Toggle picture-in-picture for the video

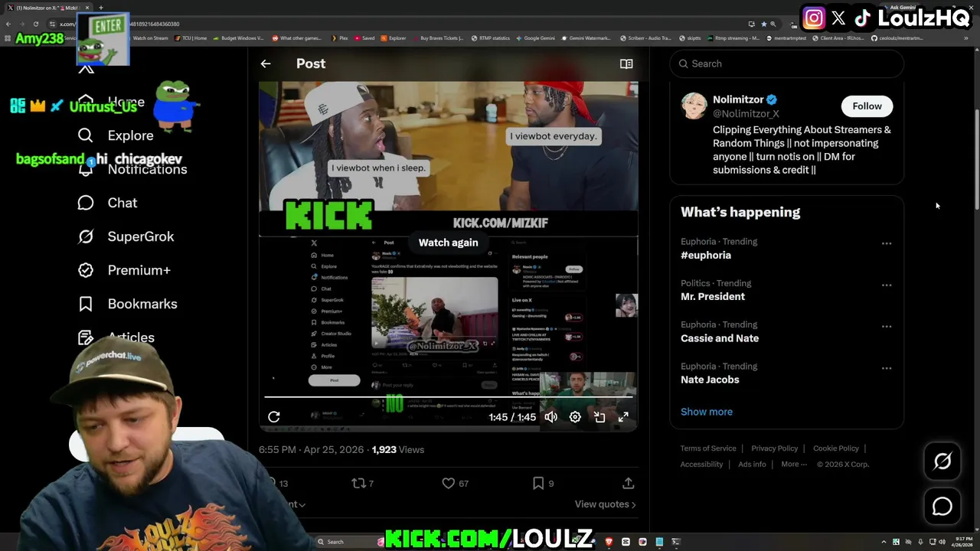(x=599, y=417)
